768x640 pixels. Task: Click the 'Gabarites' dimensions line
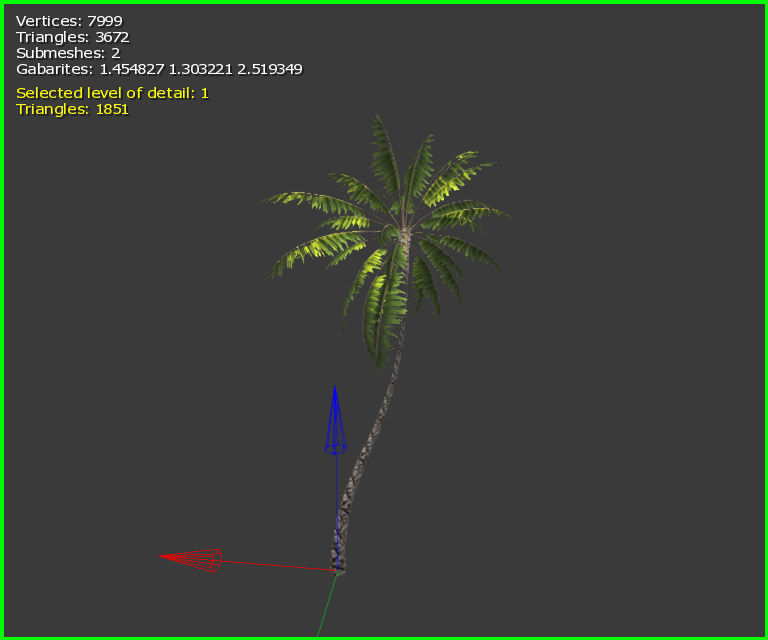coord(159,69)
